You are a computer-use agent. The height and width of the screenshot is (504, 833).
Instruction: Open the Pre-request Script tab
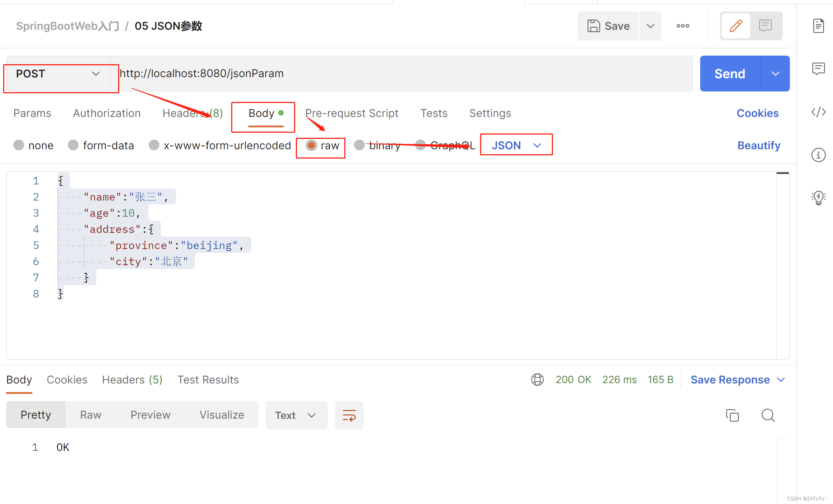coord(352,113)
